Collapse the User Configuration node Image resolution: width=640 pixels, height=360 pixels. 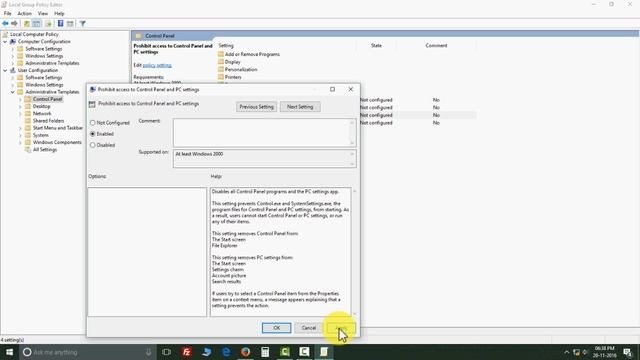point(5,70)
